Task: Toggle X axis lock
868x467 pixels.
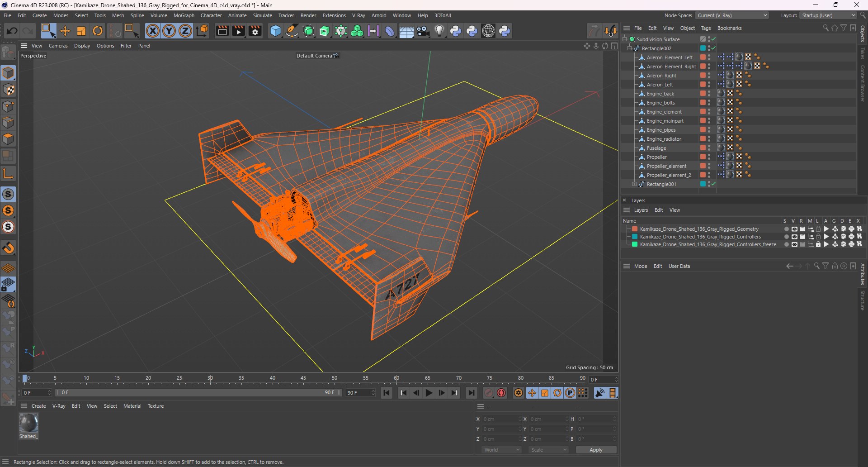Action: click(153, 31)
